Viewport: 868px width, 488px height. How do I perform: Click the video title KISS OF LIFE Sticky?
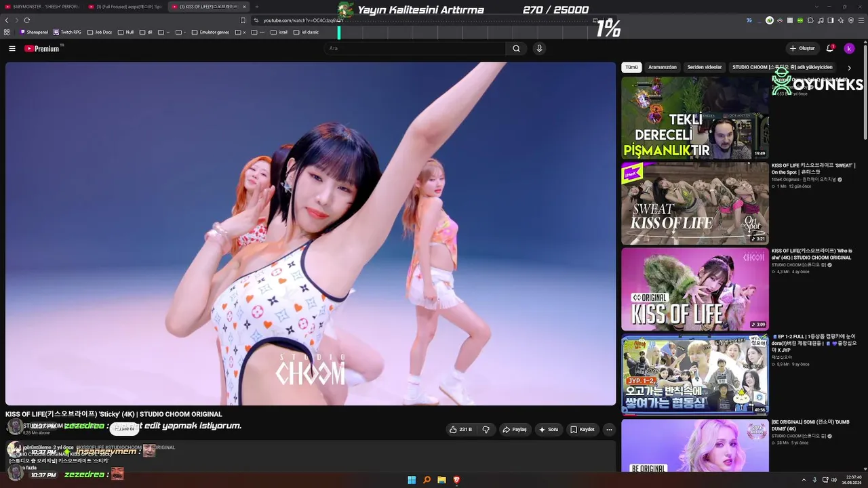114,414
